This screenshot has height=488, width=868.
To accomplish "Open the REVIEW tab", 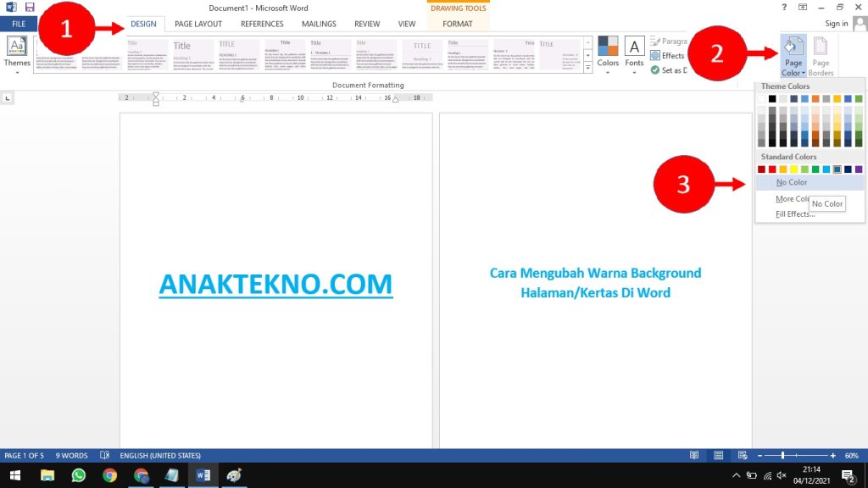I will pos(367,24).
